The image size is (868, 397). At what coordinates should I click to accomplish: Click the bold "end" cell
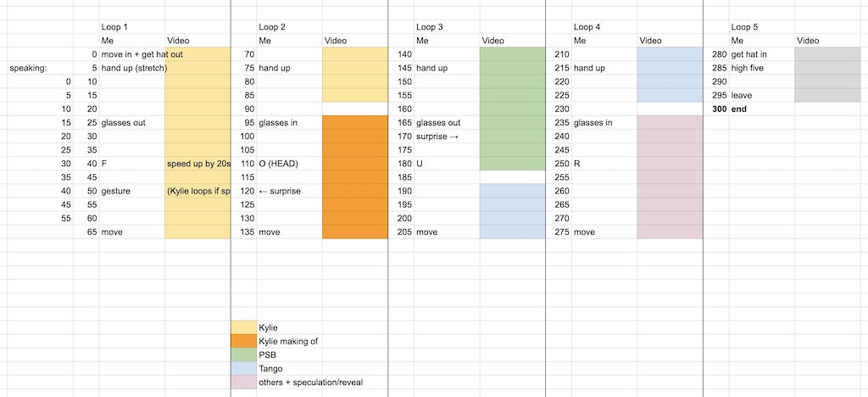point(739,109)
